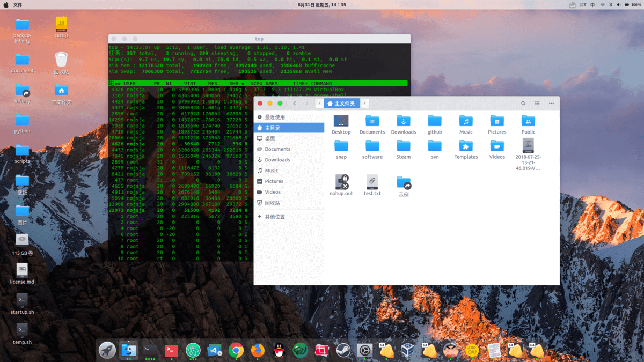Open the input method menu in the menu bar
Image resolution: width=644 pixels, height=362 pixels.
click(593, 4)
